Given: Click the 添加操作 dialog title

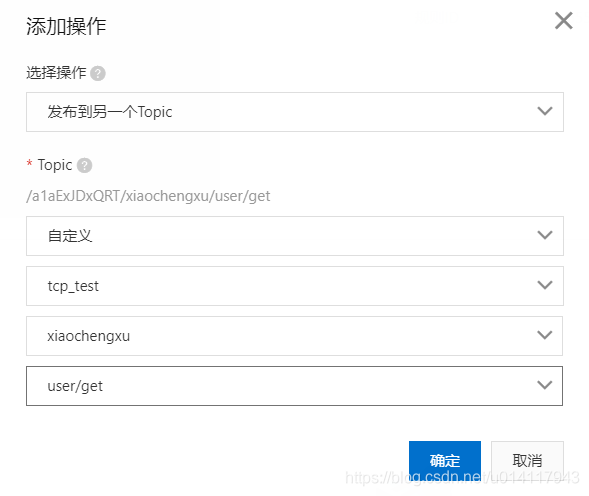Looking at the screenshot, I should click(x=66, y=27).
